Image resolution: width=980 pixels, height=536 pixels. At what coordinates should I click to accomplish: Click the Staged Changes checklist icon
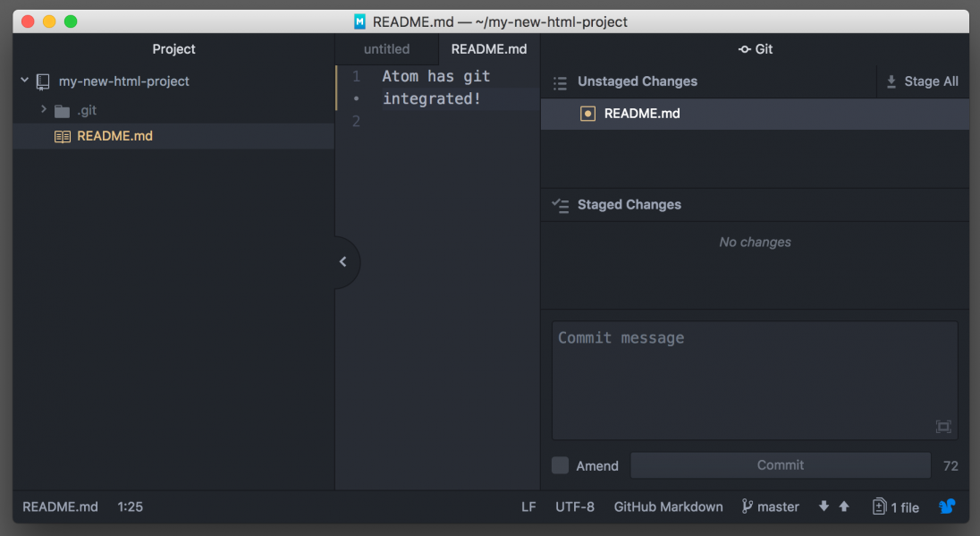pos(560,205)
